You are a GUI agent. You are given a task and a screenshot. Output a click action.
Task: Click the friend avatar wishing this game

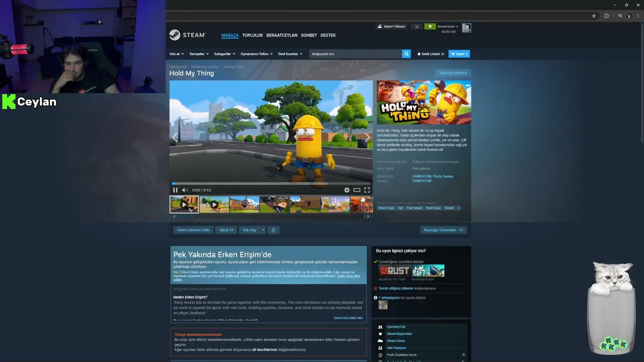click(x=383, y=305)
